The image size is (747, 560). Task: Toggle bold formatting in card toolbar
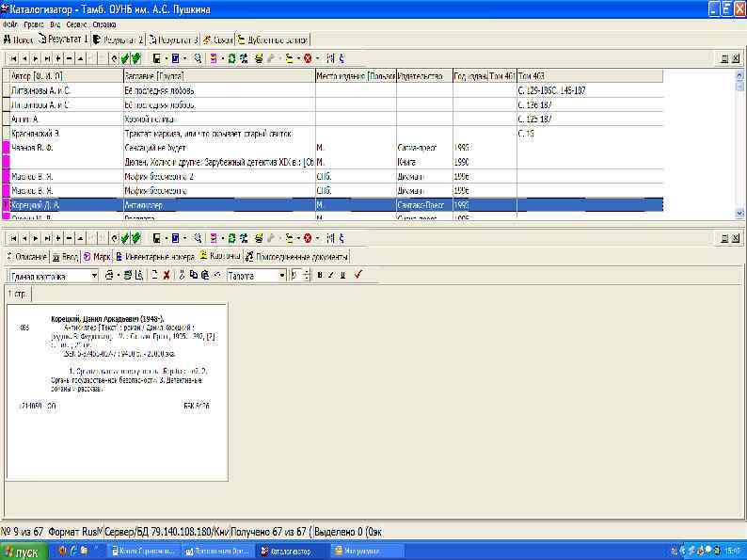pyautogui.click(x=320, y=275)
